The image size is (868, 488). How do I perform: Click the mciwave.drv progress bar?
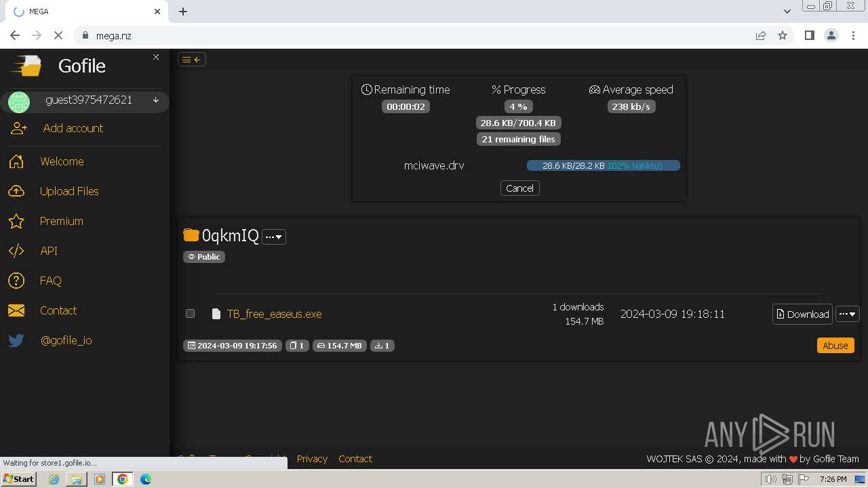(x=603, y=165)
